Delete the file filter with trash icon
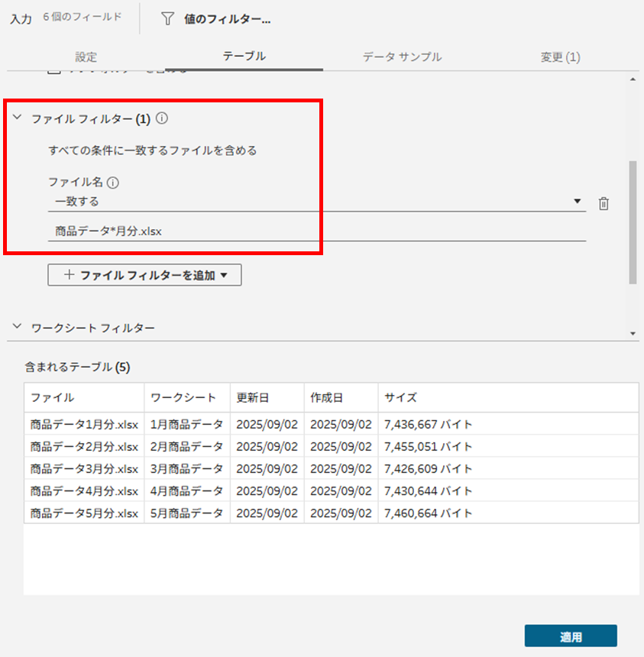 click(604, 203)
